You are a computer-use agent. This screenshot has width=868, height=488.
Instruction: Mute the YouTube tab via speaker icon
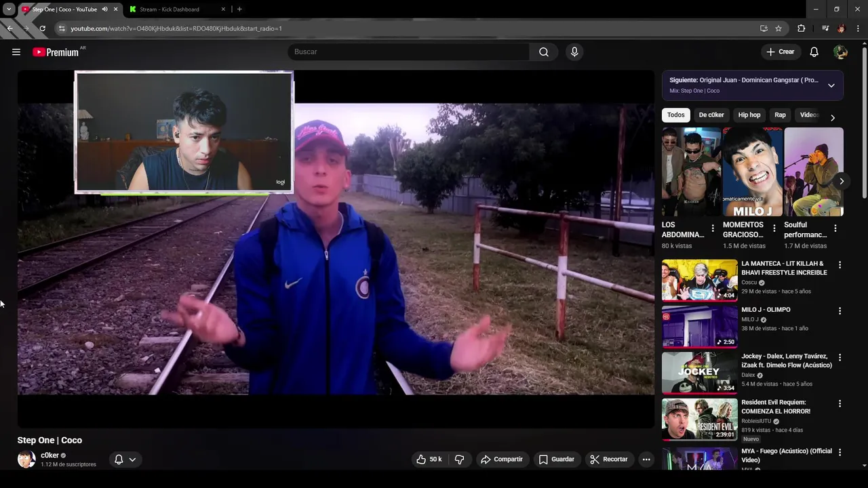pos(104,9)
